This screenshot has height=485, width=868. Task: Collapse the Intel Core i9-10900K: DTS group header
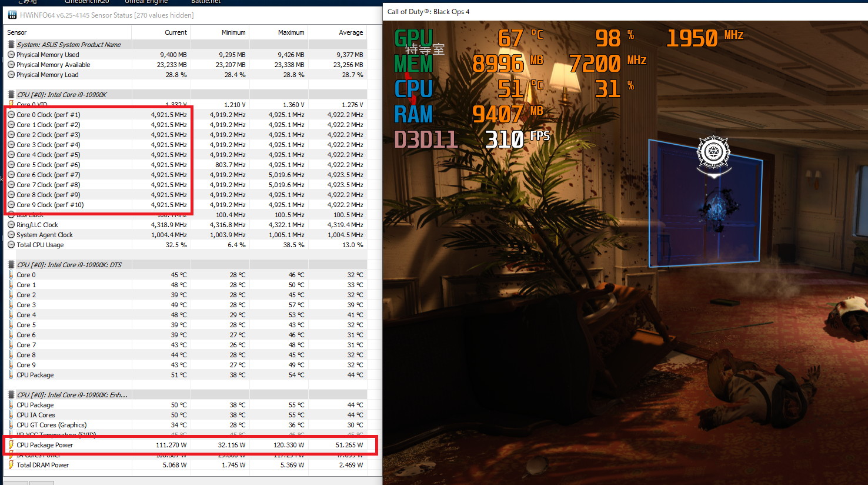[x=11, y=265]
